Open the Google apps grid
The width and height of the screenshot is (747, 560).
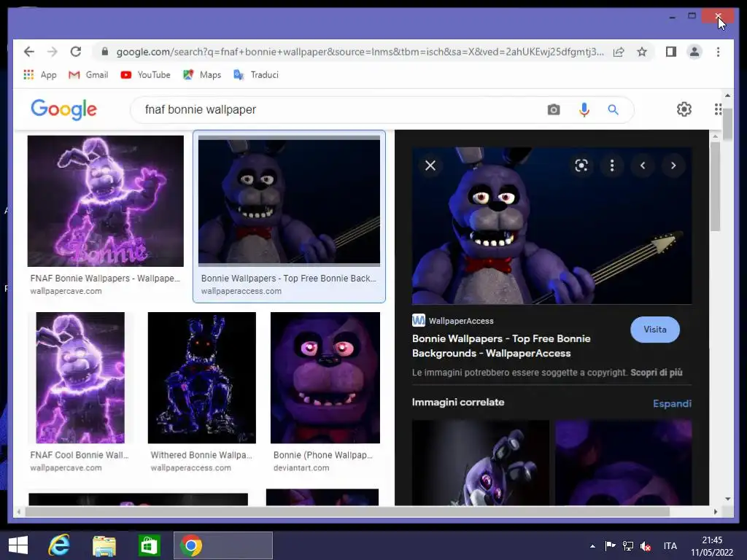pos(718,109)
